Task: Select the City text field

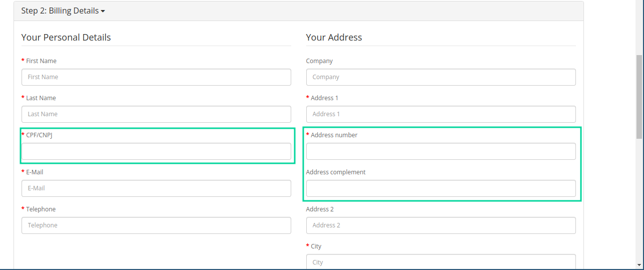Action: click(440, 262)
